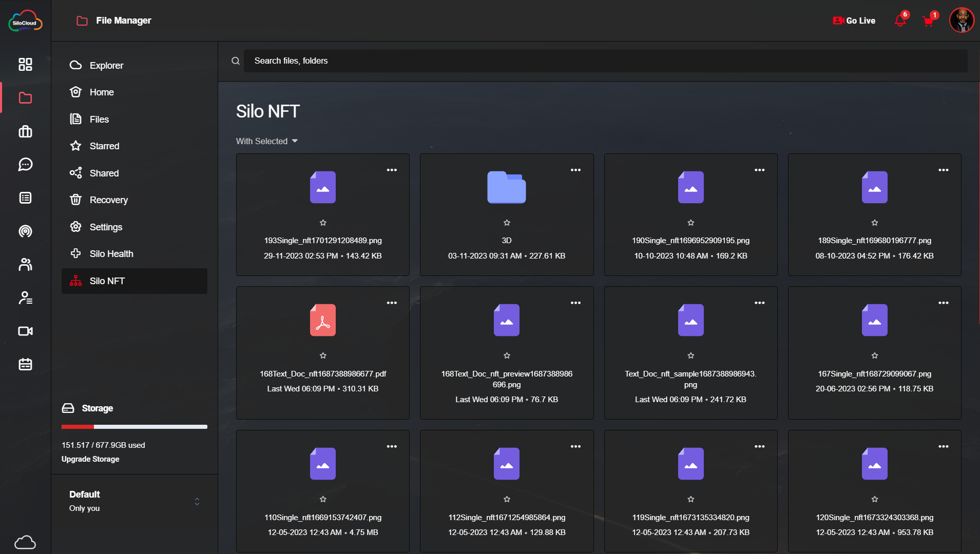Expand the Default workspace selector
Image resolution: width=980 pixels, height=554 pixels.
197,501
